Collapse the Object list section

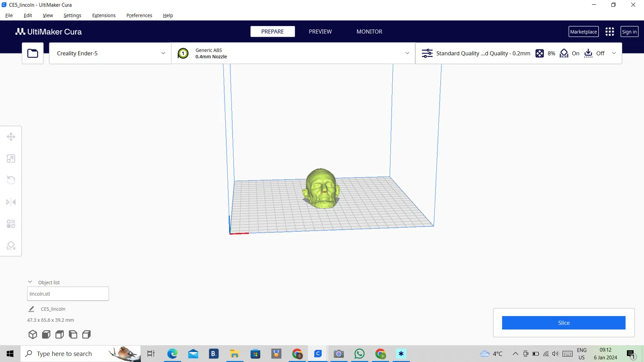click(x=30, y=282)
